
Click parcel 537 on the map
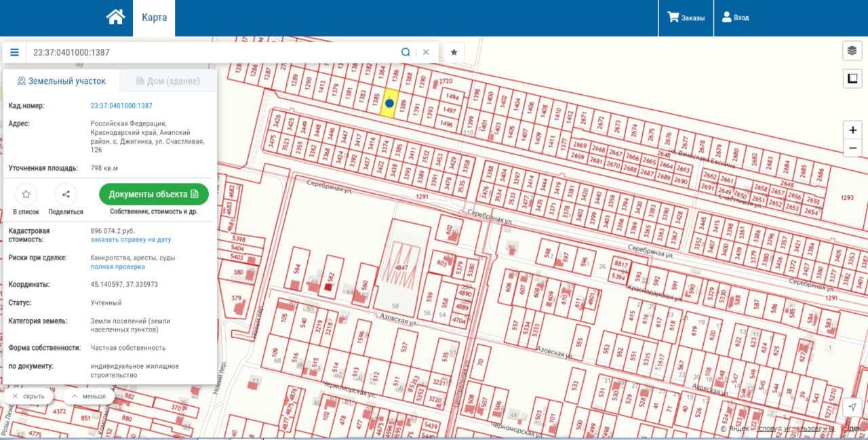404,346
